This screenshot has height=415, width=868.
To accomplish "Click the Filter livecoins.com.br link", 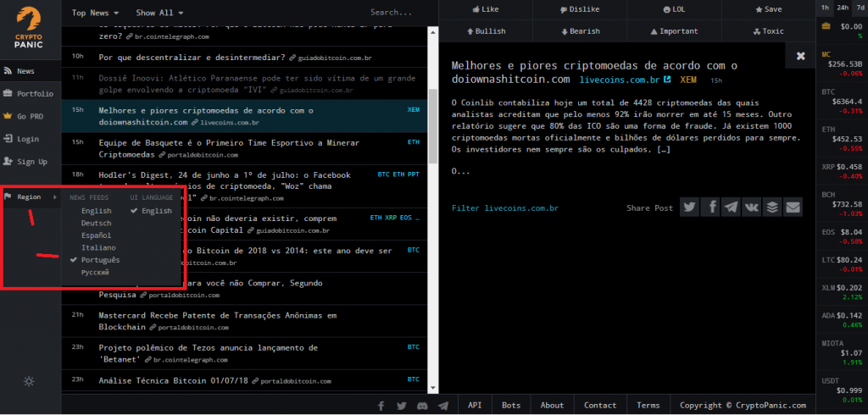I will [505, 208].
